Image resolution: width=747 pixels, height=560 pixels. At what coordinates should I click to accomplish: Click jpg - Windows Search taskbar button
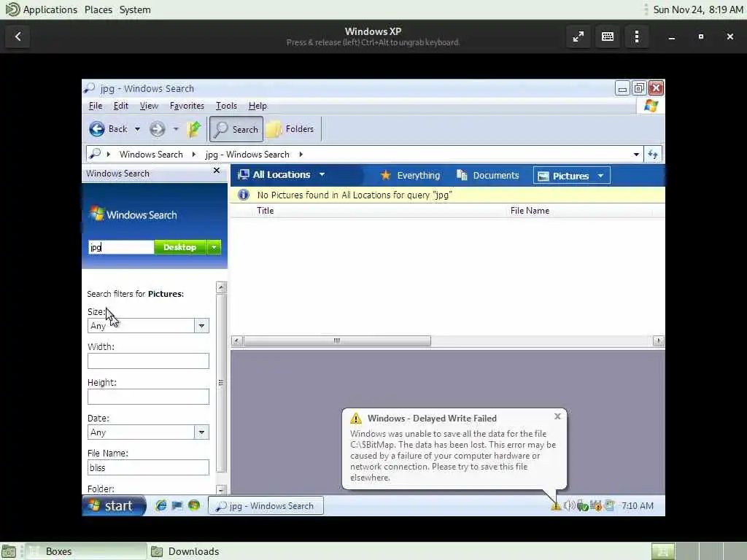[266, 506]
